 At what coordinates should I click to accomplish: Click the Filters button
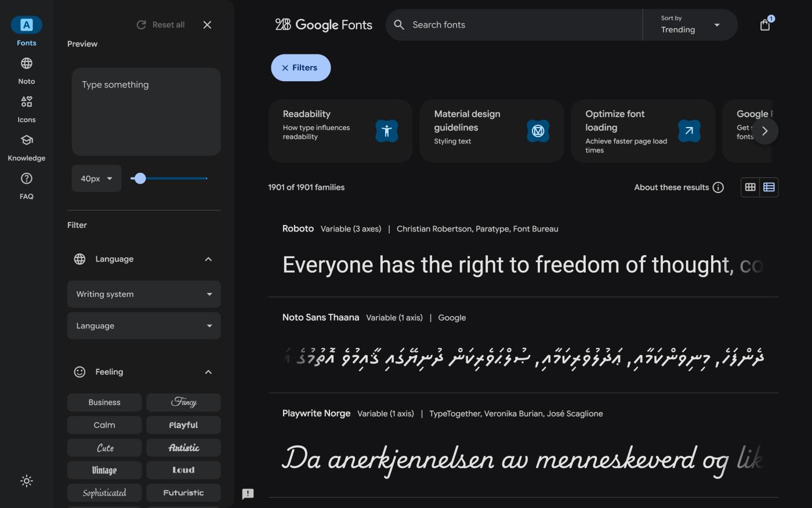[300, 68]
